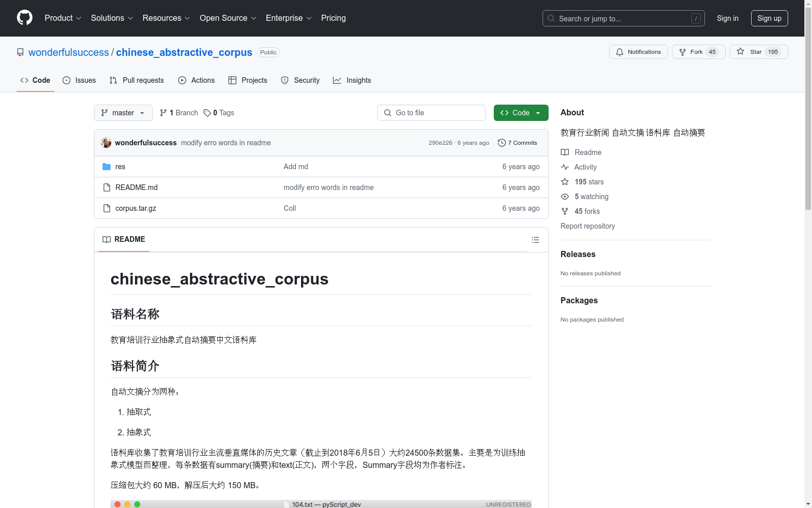
Task: Open corpus.tar.gz file
Action: [136, 208]
